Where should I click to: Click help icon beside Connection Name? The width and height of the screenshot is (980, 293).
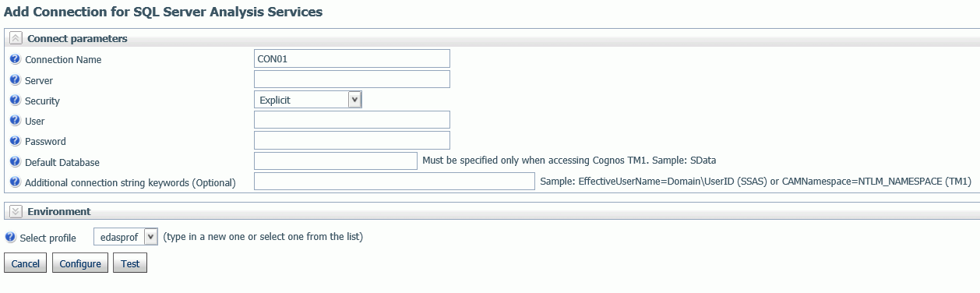[15, 59]
